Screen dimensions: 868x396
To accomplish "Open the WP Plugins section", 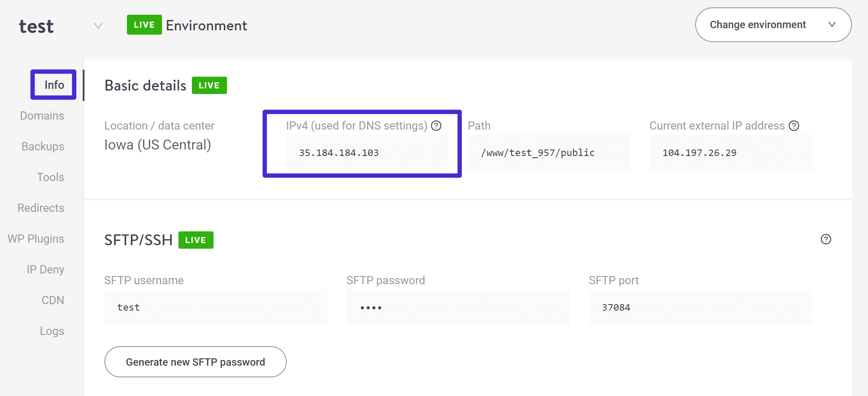I will pyautogui.click(x=36, y=238).
